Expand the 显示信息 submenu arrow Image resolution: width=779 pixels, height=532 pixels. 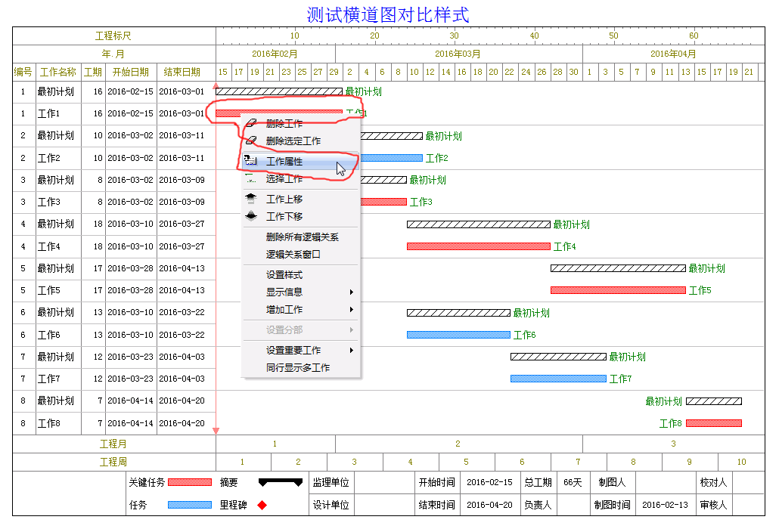(351, 292)
